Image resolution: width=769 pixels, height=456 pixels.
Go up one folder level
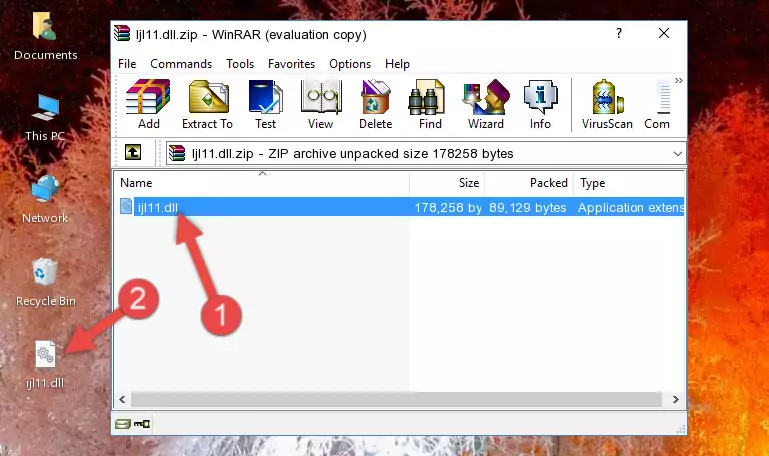(x=133, y=152)
